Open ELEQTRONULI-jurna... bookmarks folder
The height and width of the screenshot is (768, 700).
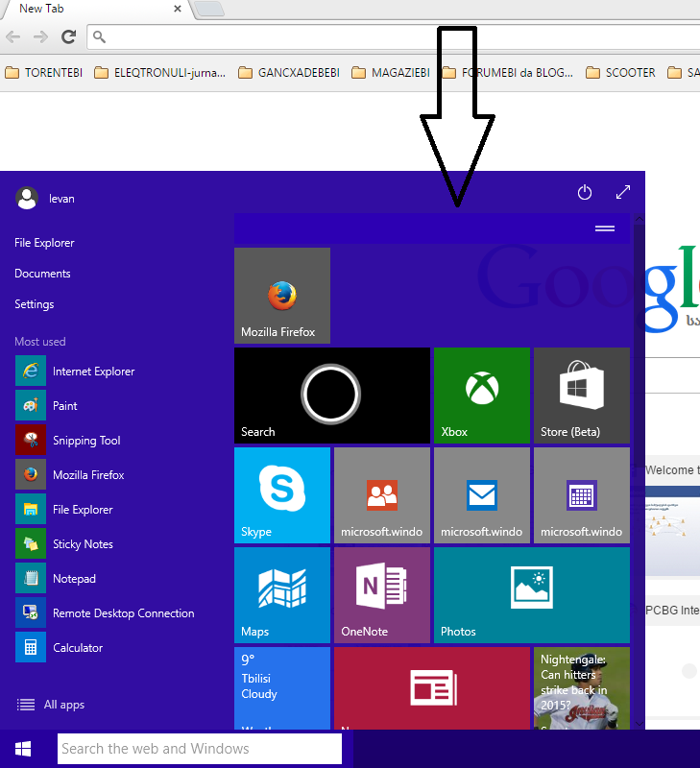159,73
